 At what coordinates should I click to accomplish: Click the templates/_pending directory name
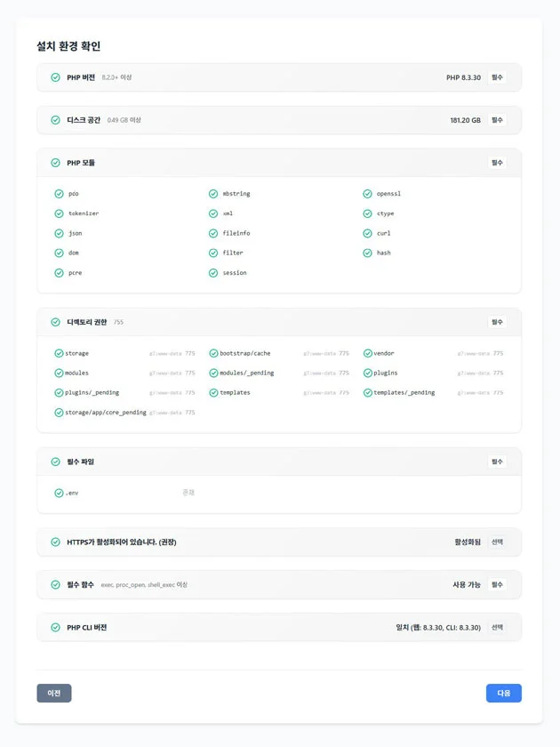(x=404, y=393)
